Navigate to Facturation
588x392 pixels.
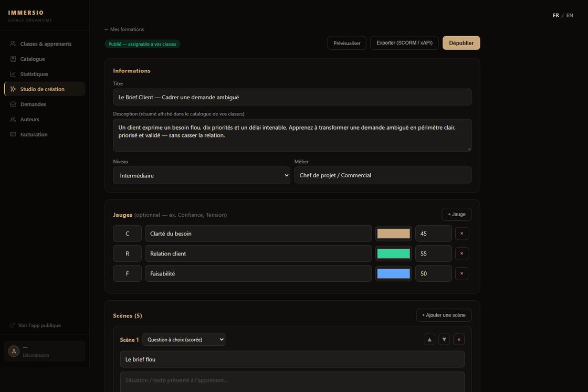point(45,134)
